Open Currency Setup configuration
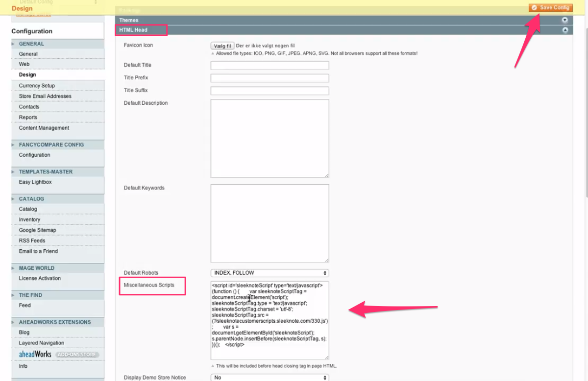588x381 pixels. click(37, 86)
